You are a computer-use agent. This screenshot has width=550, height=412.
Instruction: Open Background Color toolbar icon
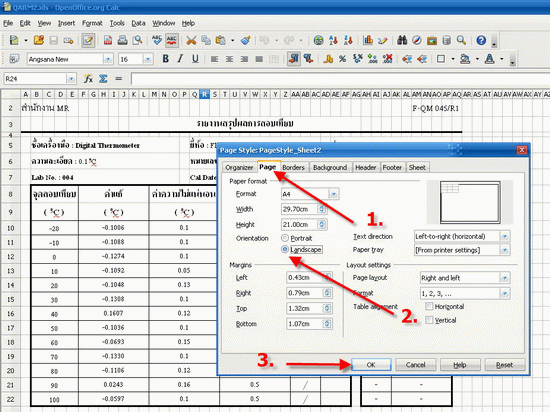click(465, 59)
